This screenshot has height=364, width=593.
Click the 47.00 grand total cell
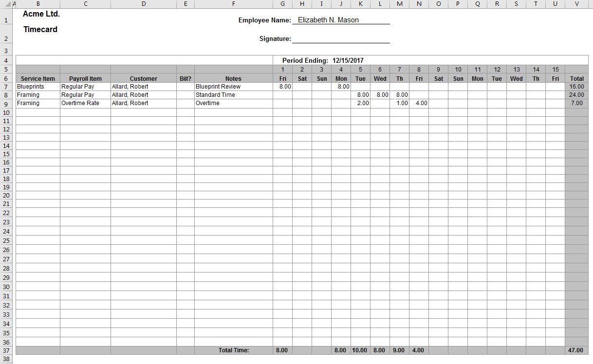[577, 350]
